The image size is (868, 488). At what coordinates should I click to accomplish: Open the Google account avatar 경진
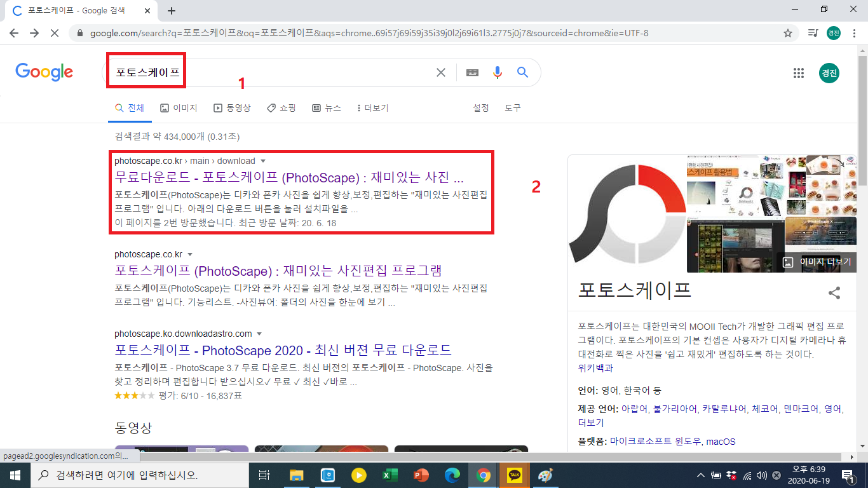click(829, 72)
